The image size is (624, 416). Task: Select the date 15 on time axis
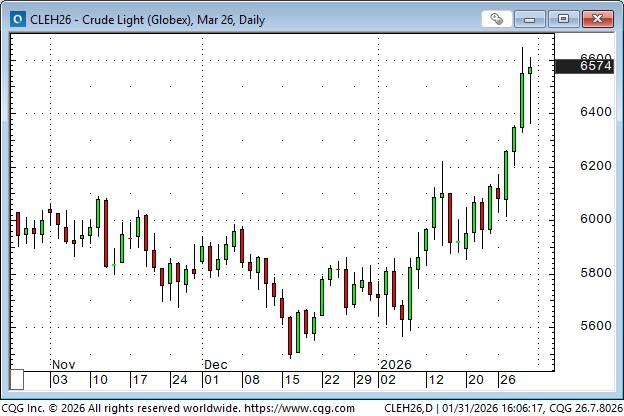click(x=291, y=380)
